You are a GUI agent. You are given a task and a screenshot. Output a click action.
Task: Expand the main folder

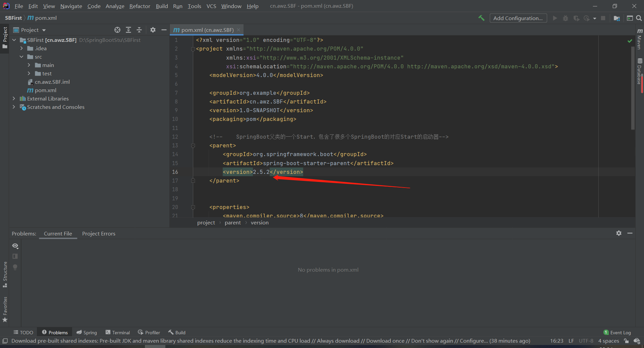(x=29, y=65)
